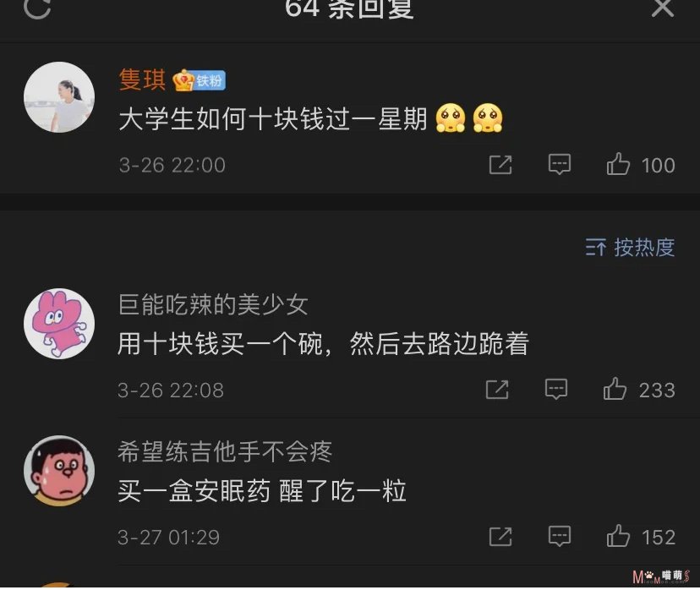Reply to 隻琪's comment via the comment icon
The width and height of the screenshot is (700, 590).
560,164
